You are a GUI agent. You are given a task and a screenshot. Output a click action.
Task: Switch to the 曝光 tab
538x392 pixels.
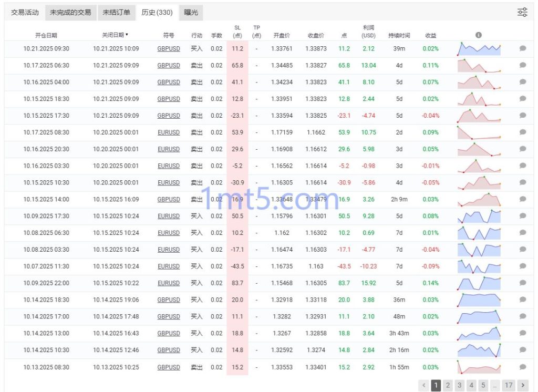191,12
